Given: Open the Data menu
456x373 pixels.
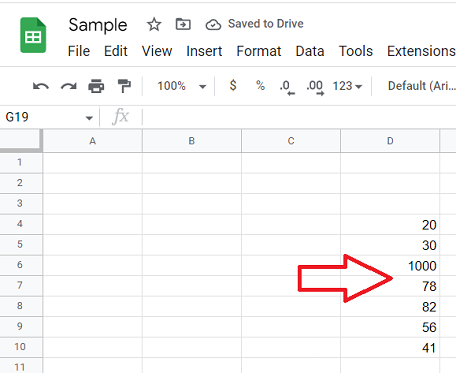Looking at the screenshot, I should pos(310,51).
